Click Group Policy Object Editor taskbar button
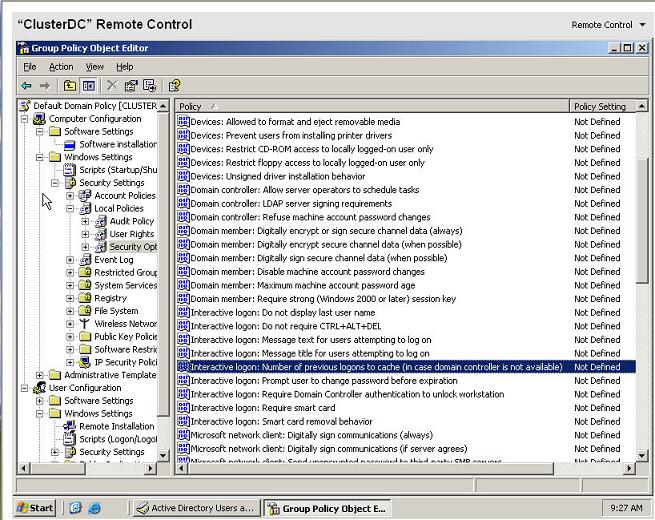The width and height of the screenshot is (655, 520). 327,508
